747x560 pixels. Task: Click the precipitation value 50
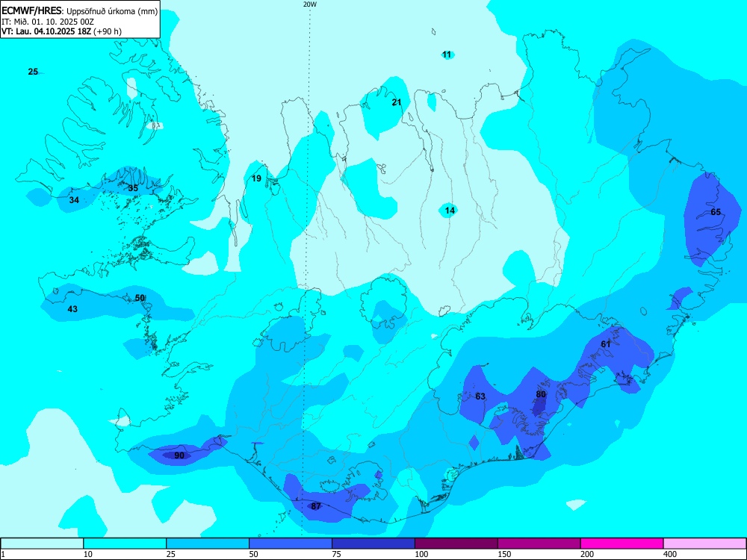140,298
